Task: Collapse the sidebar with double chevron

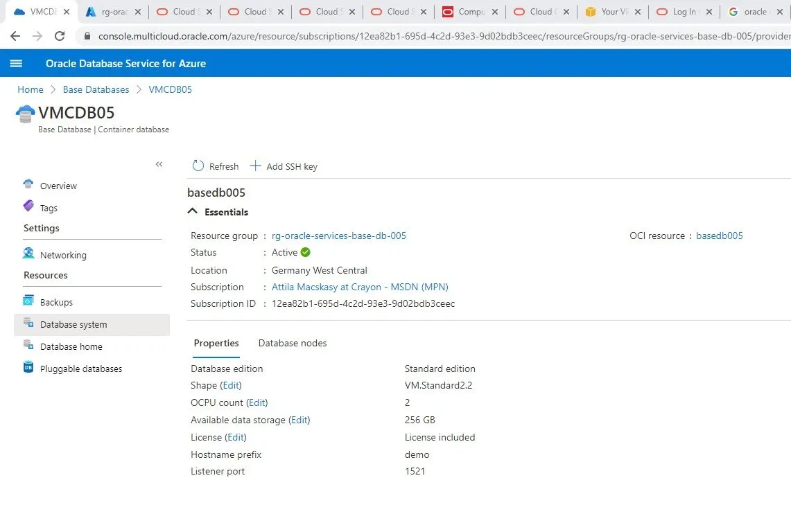Action: point(159,164)
